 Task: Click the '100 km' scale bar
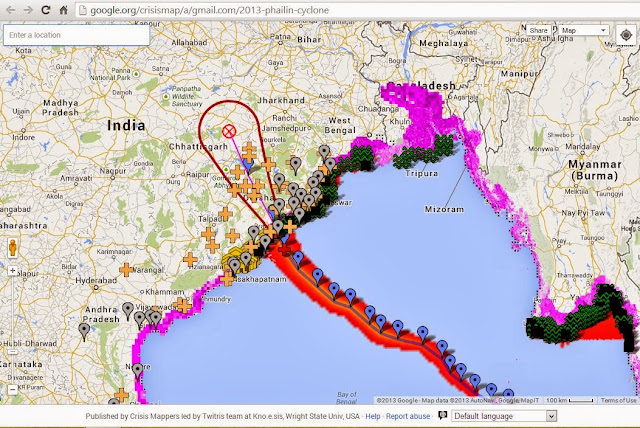click(x=570, y=400)
